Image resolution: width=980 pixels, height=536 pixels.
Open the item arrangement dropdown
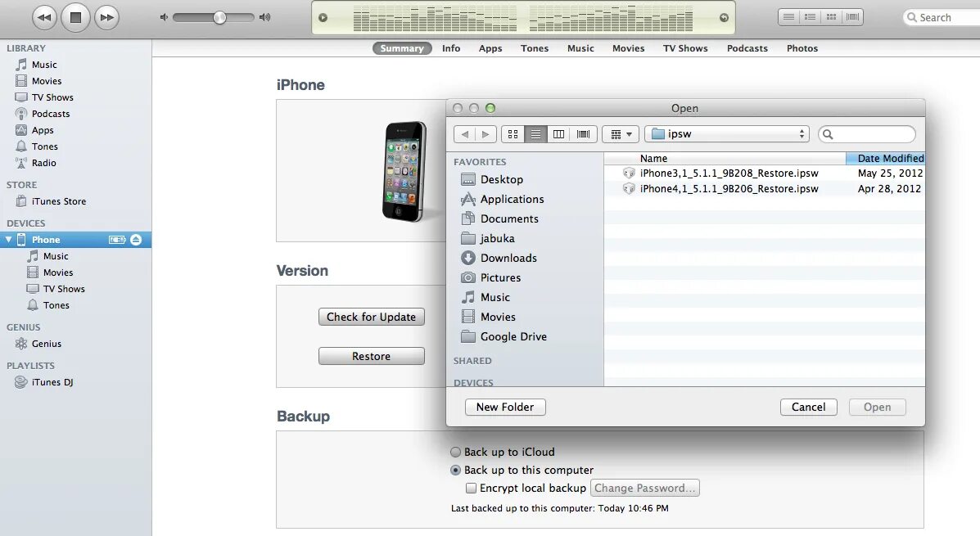pyautogui.click(x=621, y=133)
